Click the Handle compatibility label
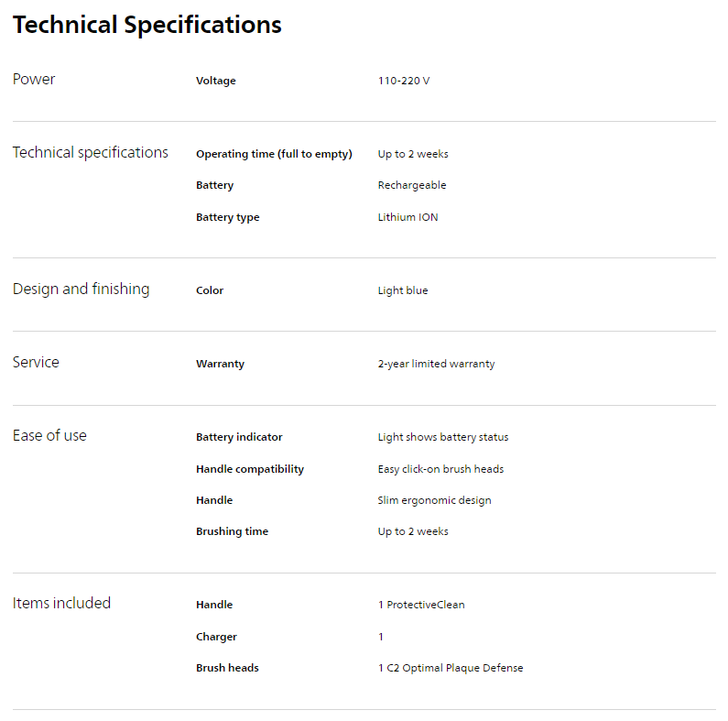This screenshot has height=721, width=728. 250,469
